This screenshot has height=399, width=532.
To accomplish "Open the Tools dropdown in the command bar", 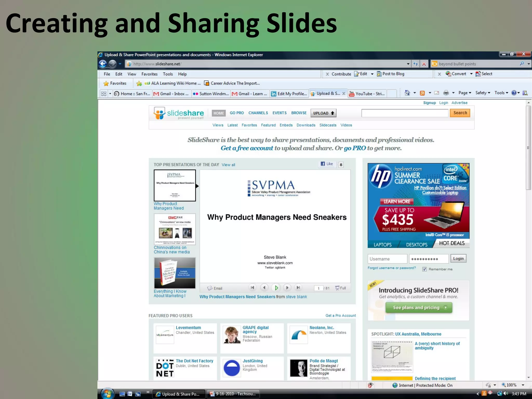I will (501, 93).
